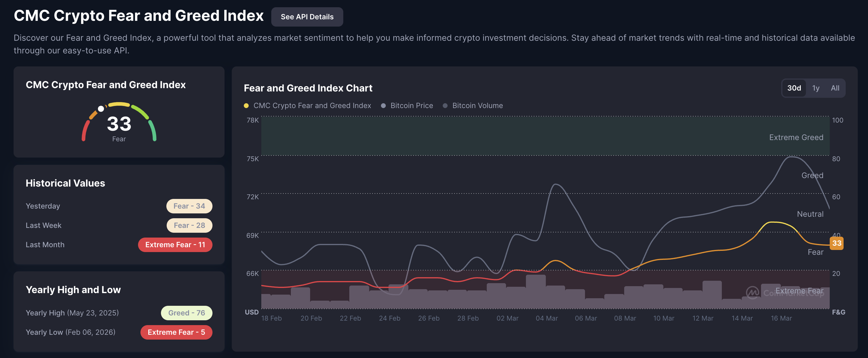Click the See API Details button
Image resolution: width=868 pixels, height=358 pixels.
307,17
